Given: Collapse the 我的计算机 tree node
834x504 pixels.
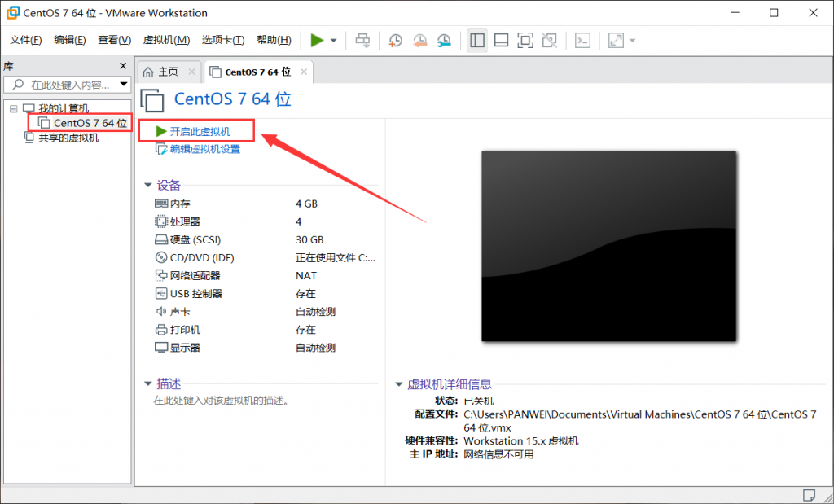Looking at the screenshot, I should pyautogui.click(x=14, y=109).
